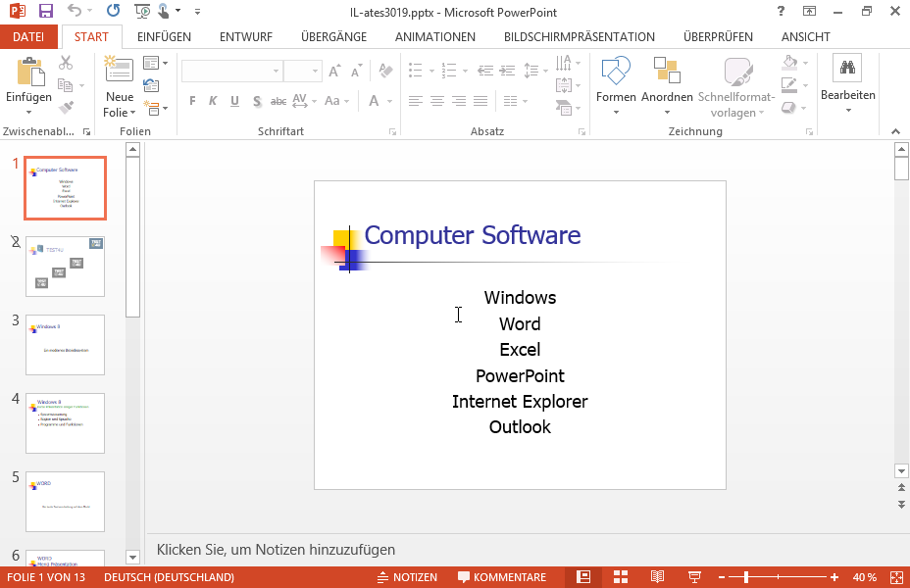
Task: Redo the last action
Action: [113, 11]
